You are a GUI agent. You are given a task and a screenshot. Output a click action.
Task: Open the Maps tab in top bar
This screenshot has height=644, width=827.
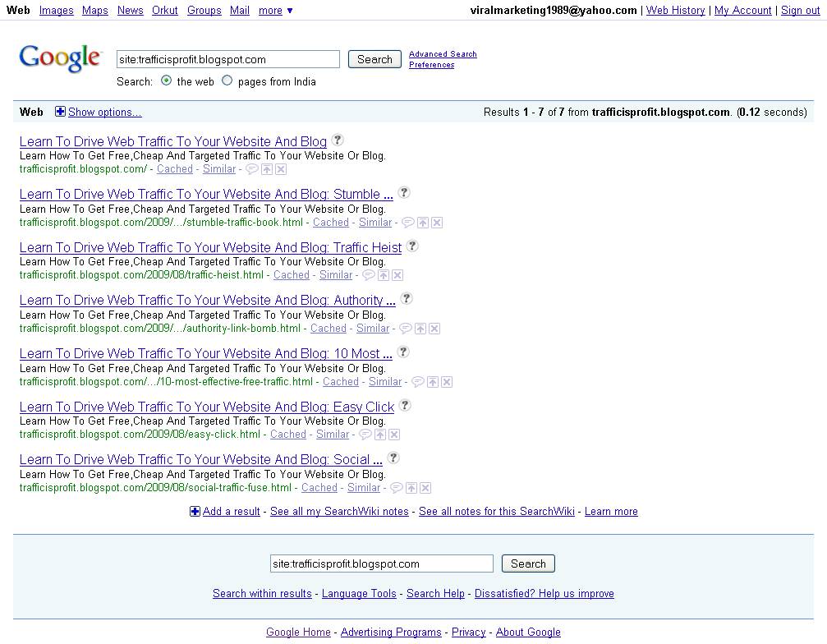pos(95,10)
